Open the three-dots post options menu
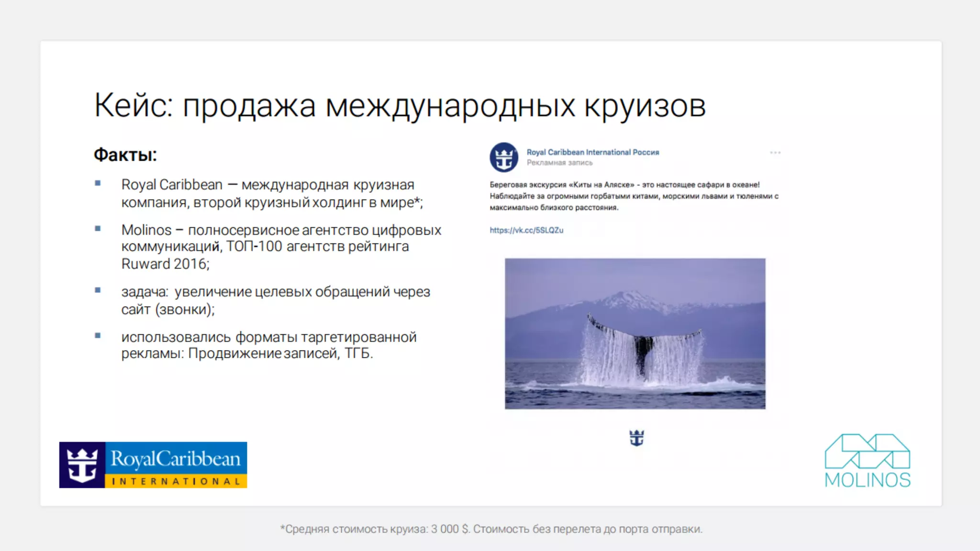Viewport: 980px width, 551px height. click(775, 153)
